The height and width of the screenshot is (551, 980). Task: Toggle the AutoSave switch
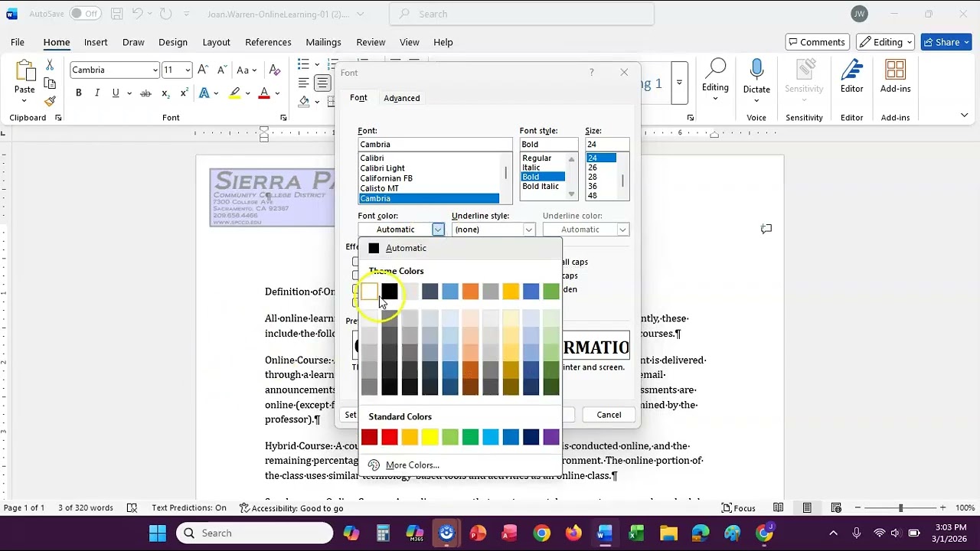pos(85,14)
